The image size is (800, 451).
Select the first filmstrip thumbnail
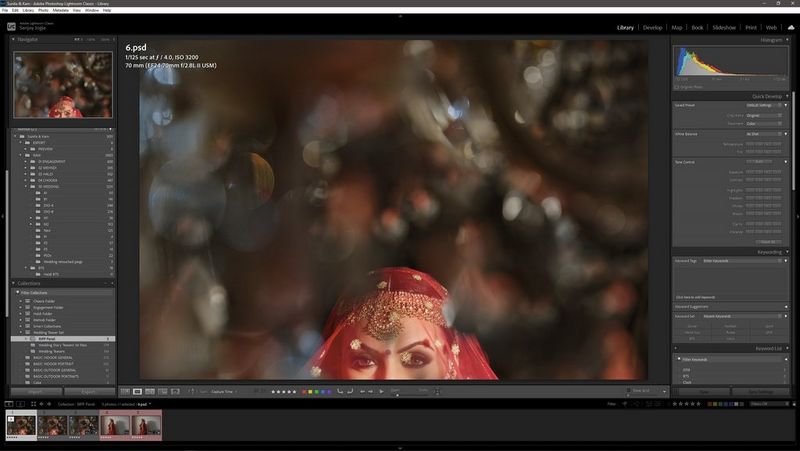point(22,424)
